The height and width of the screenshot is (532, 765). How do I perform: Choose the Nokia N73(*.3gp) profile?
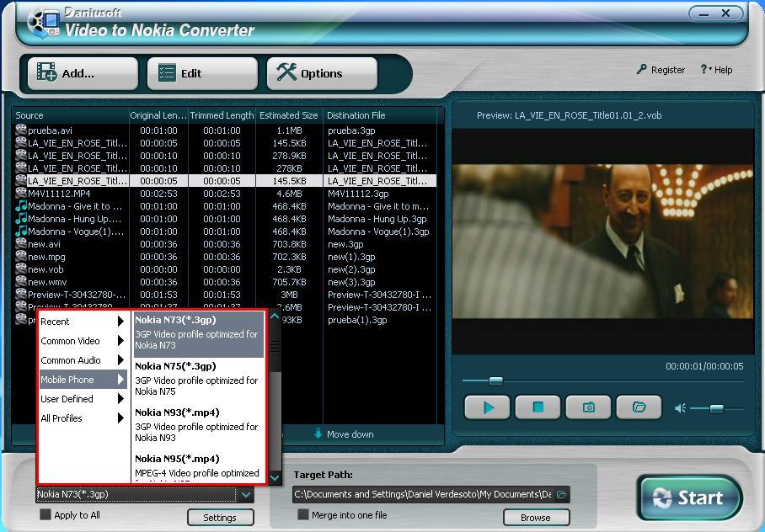pos(199,334)
